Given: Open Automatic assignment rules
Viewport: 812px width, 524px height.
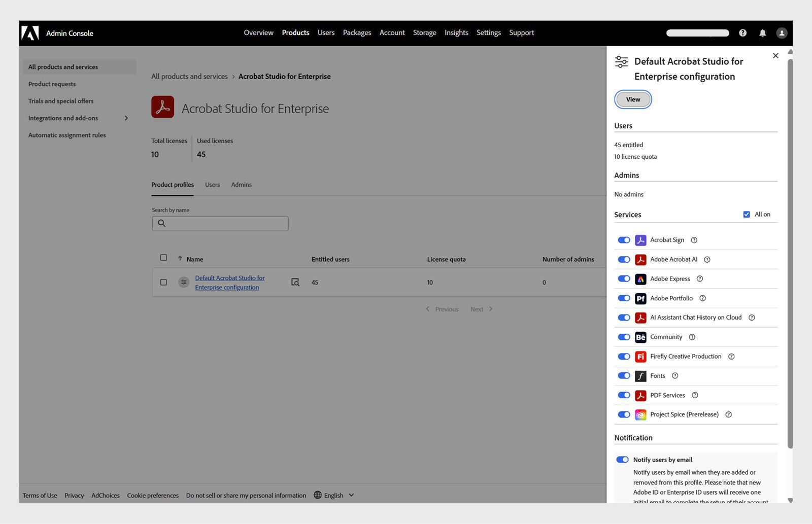Looking at the screenshot, I should coord(67,135).
